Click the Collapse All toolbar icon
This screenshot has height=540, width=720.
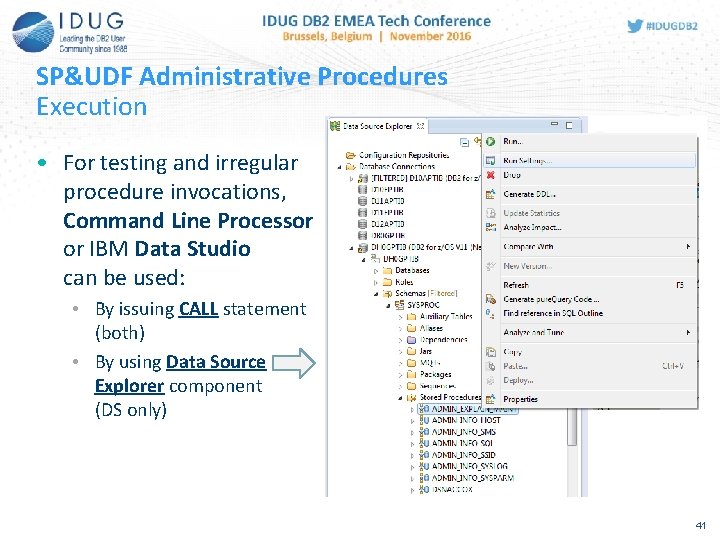(x=464, y=142)
